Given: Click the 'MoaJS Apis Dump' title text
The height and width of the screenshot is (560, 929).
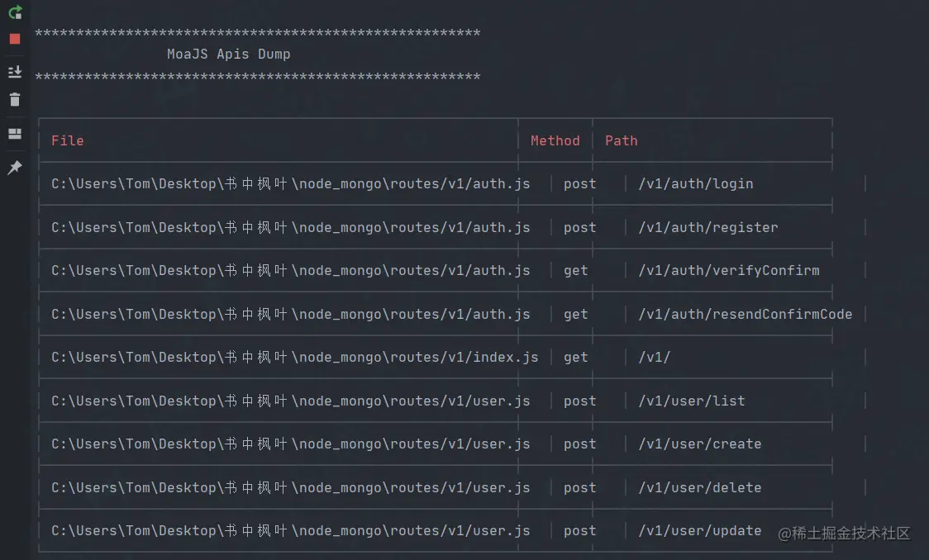Looking at the screenshot, I should (x=229, y=54).
